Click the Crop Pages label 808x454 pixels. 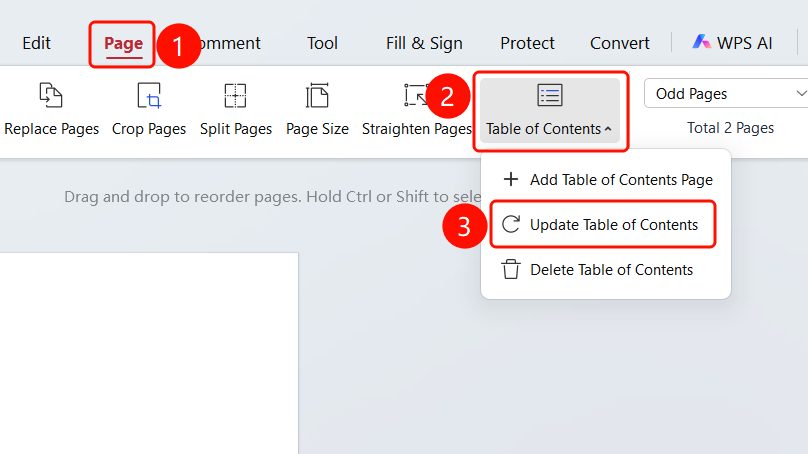(x=149, y=129)
